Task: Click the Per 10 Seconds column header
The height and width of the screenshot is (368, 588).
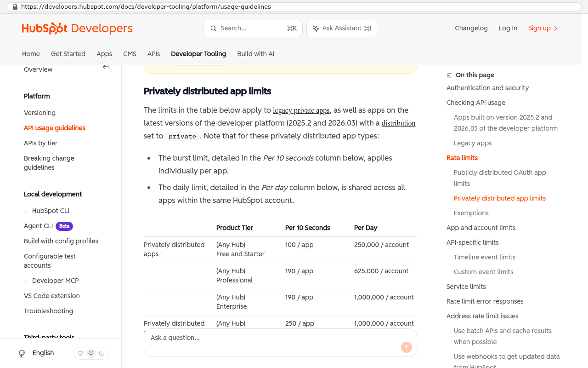Action: 307,228
